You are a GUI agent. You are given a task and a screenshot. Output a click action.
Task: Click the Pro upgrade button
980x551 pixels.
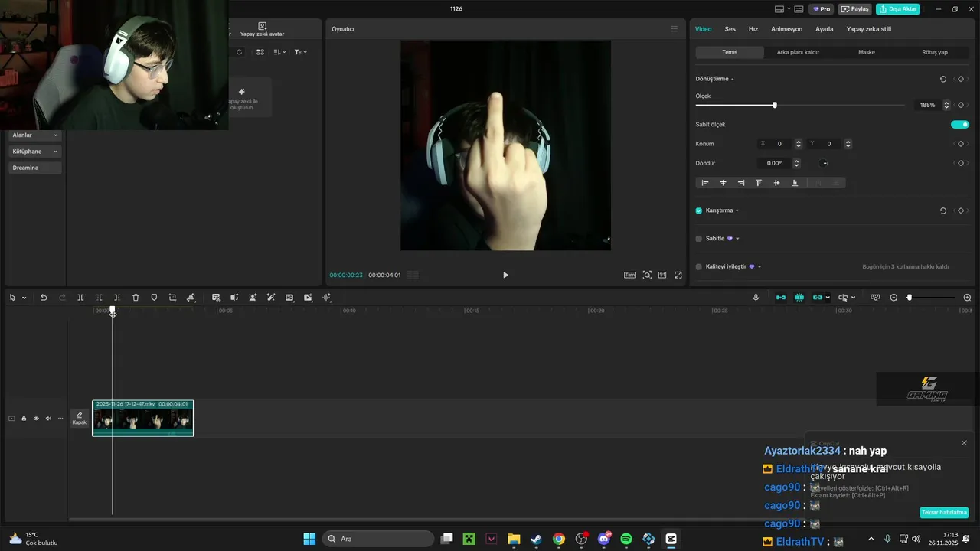pyautogui.click(x=822, y=9)
